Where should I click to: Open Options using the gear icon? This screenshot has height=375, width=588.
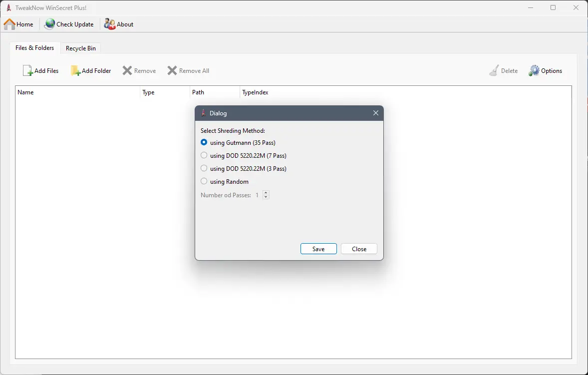pos(534,70)
